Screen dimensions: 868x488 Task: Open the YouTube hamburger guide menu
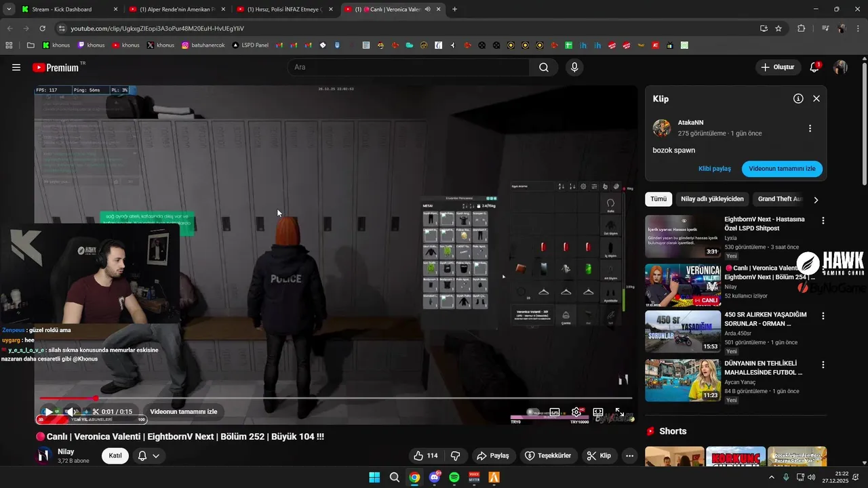click(16, 67)
